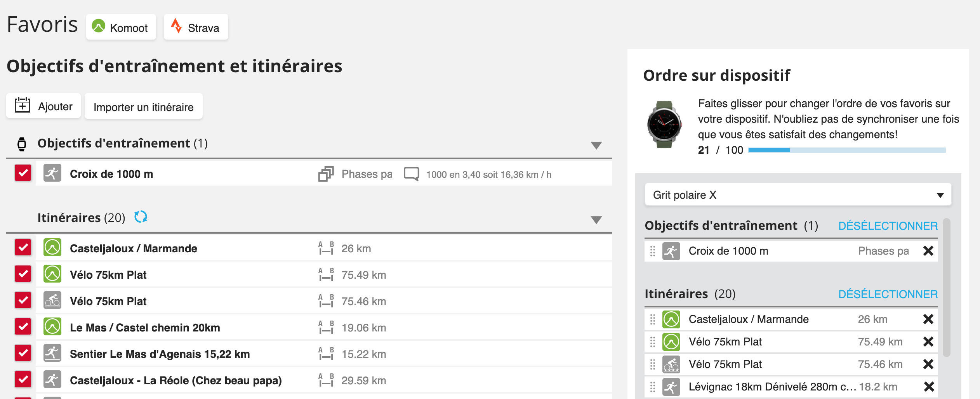Uncheck the Croix de 1000 m checkbox

[23, 173]
